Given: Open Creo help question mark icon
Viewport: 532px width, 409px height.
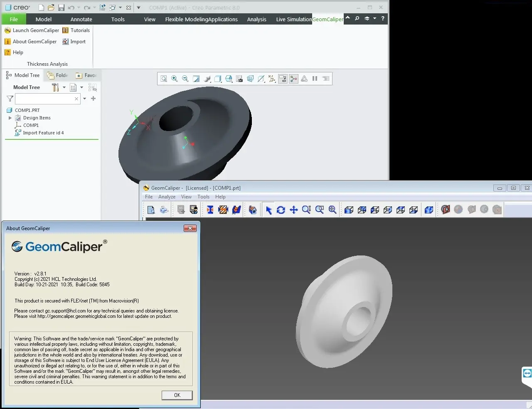Looking at the screenshot, I should (383, 18).
